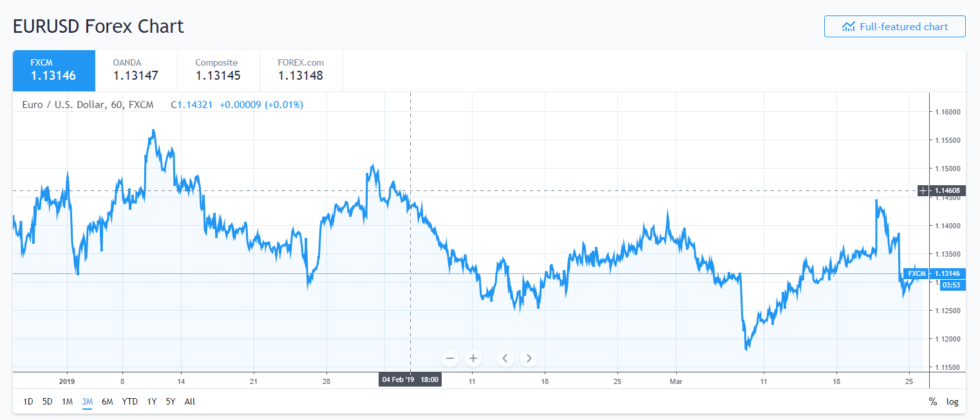
Task: Set time range to 5D
Action: (48, 401)
